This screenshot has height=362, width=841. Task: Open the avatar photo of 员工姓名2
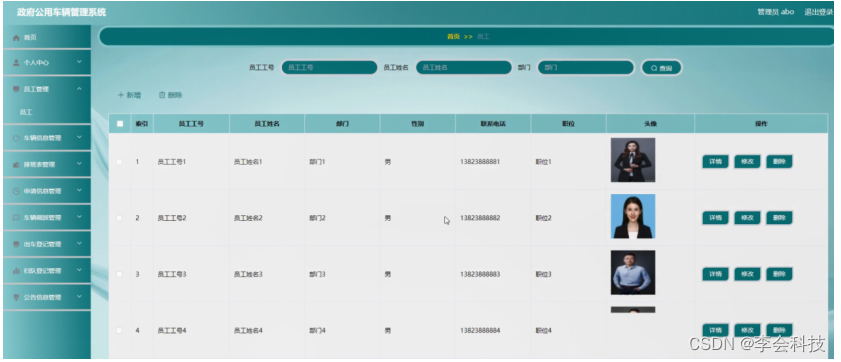click(x=633, y=216)
